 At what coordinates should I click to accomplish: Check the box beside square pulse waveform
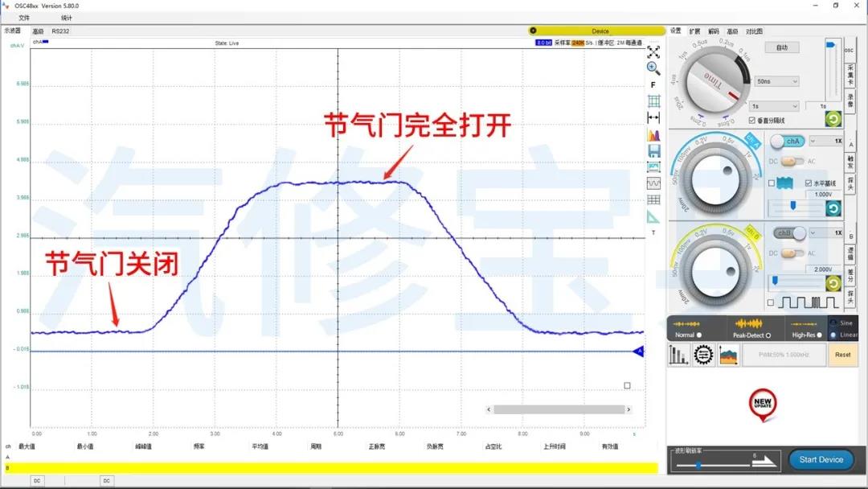[771, 302]
